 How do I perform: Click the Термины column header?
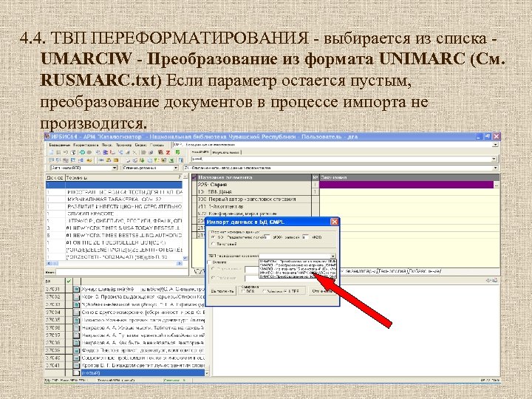(x=123, y=177)
